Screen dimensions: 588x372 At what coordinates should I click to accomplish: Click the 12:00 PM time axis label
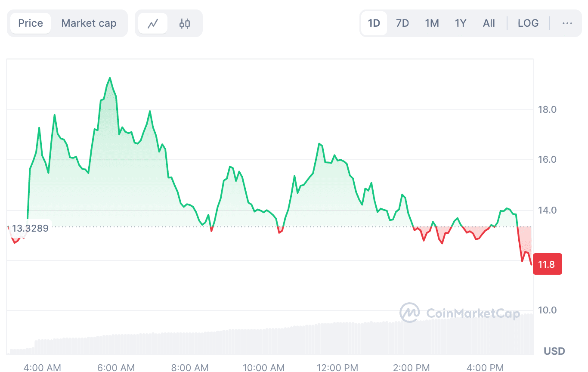pyautogui.click(x=337, y=367)
